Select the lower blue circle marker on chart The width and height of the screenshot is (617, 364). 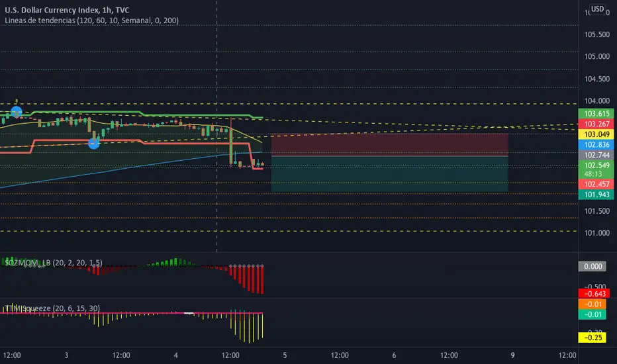pyautogui.click(x=93, y=144)
